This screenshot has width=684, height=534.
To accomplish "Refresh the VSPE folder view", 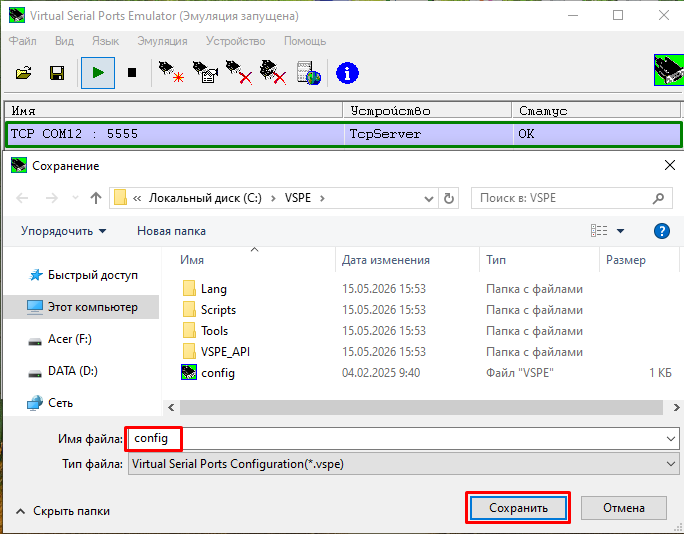I will point(448,199).
